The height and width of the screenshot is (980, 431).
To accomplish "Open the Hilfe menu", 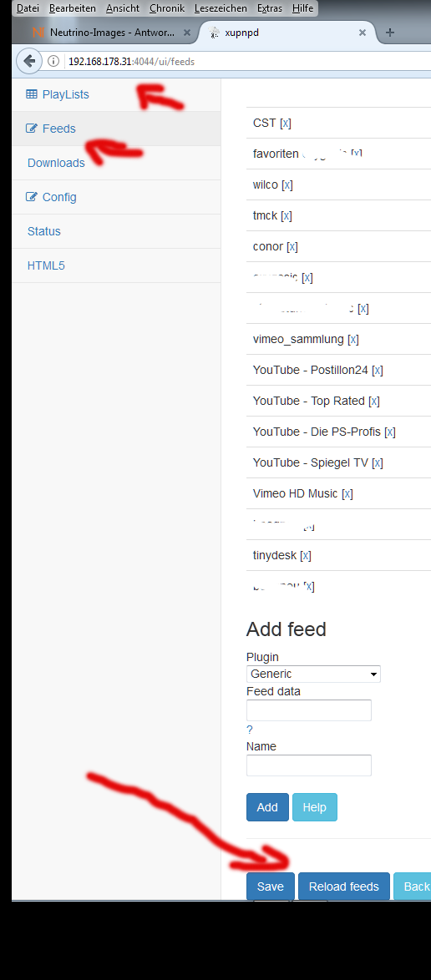I will [302, 8].
